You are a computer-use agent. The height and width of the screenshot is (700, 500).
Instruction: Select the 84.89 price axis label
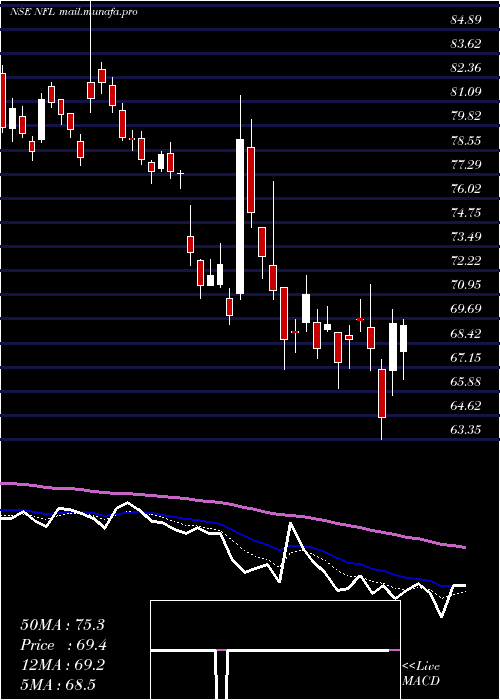466,20
